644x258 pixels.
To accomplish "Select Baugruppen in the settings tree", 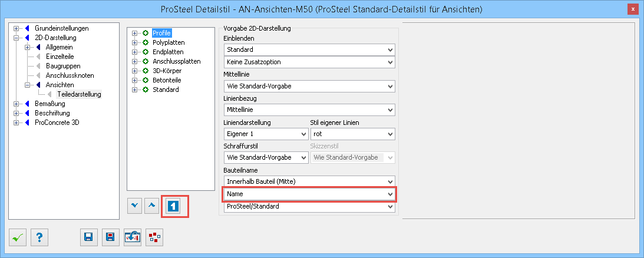I will 63,66.
